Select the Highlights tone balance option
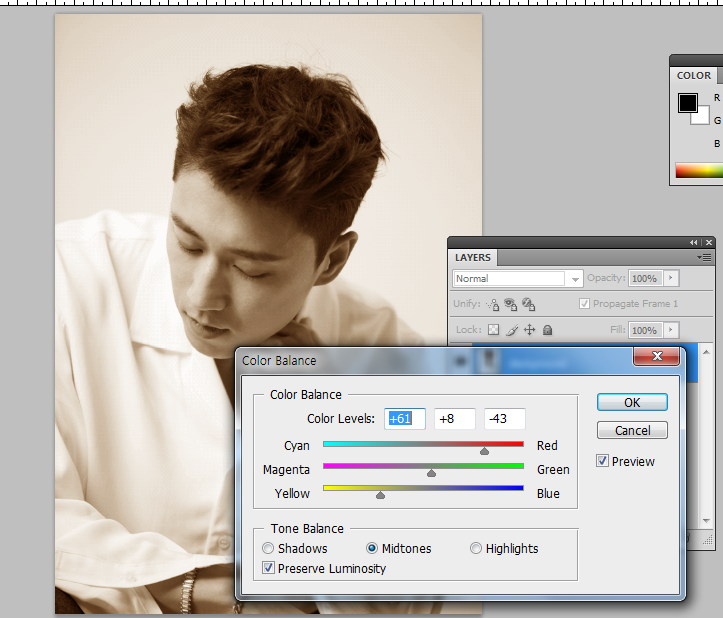Screen dimensions: 723x618 coord(475,548)
